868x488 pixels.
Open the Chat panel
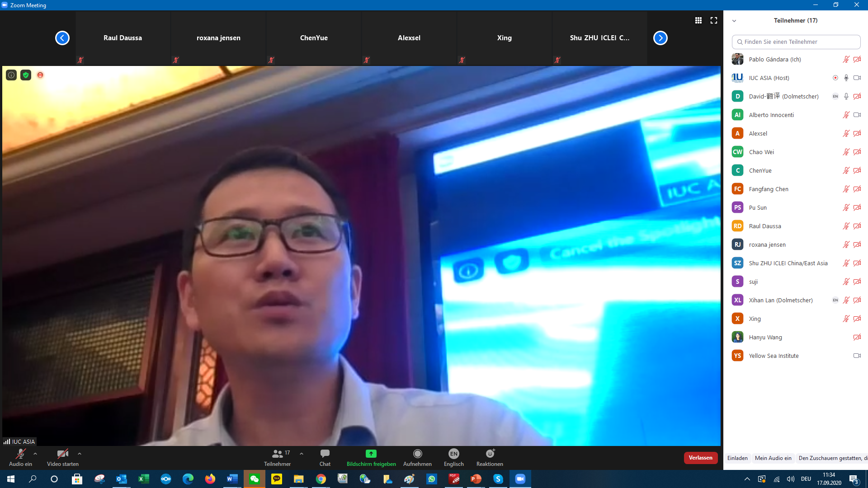(x=325, y=457)
